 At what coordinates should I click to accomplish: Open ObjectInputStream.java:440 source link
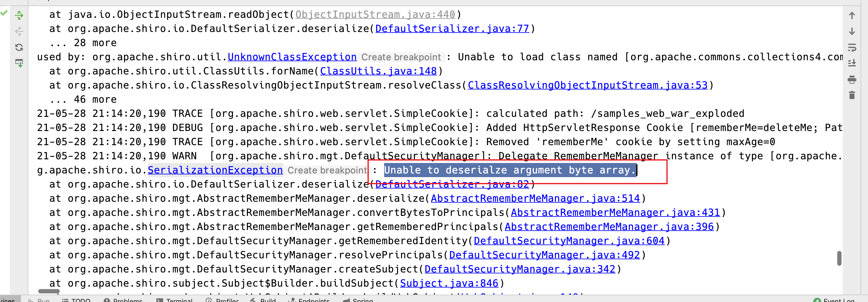tap(375, 14)
